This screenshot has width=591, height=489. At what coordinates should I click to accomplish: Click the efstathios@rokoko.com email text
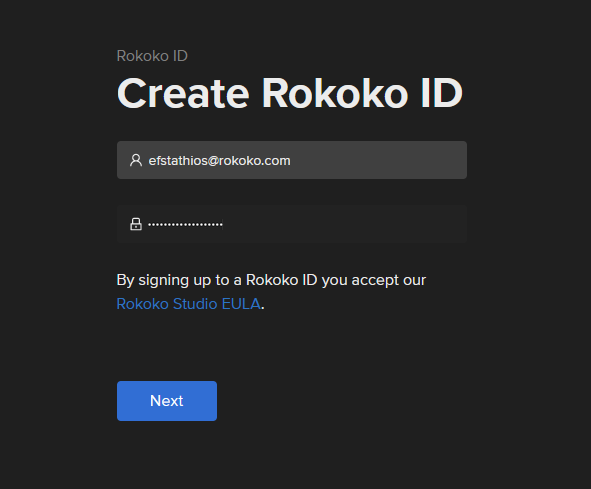click(219, 161)
